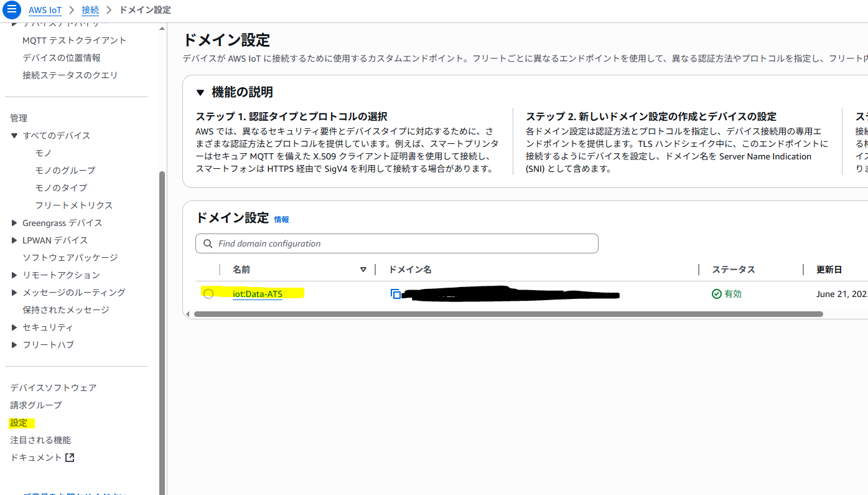This screenshot has width=868, height=495.
Task: Expand リモートアクション in the sidebar
Action: click(x=14, y=275)
